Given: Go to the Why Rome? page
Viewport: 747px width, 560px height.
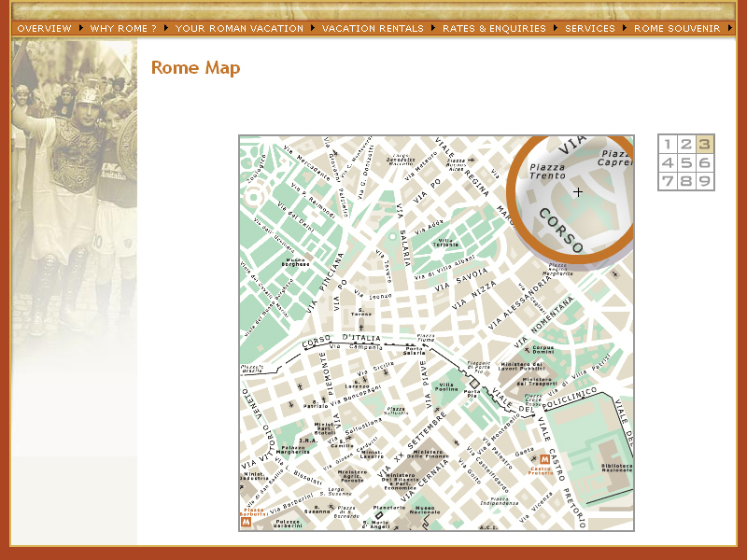Looking at the screenshot, I should 123,28.
